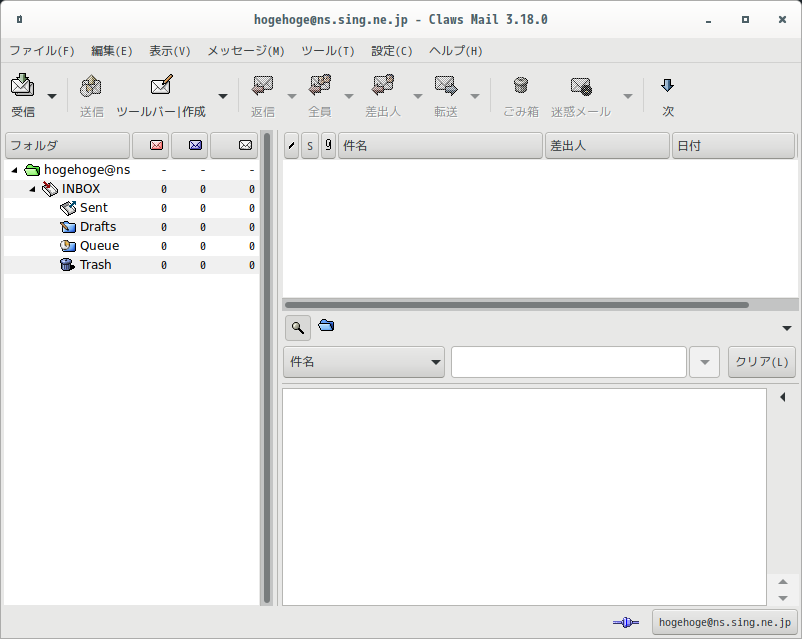This screenshot has width=802, height=639.
Task: Toggle the message view side panel arrow
Action: (x=783, y=397)
